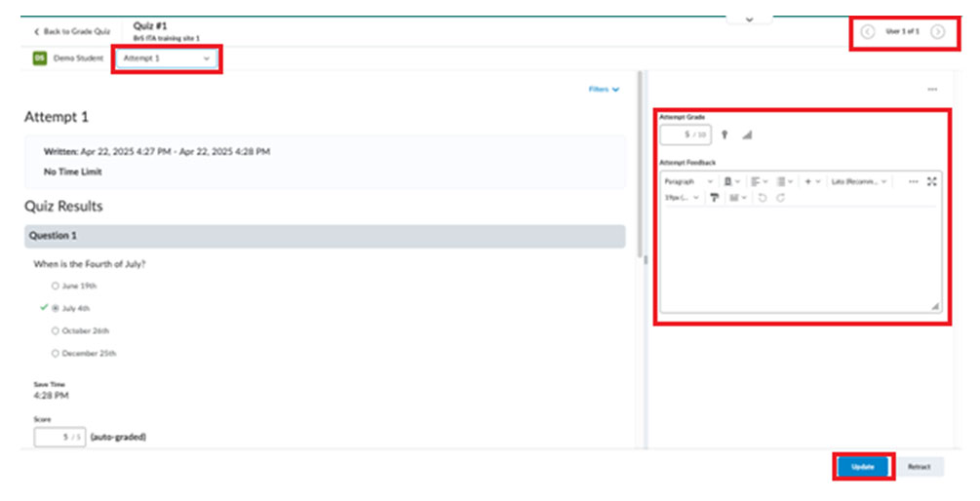Viewport: 980px width, 501px height.
Task: Click the next user arrow
Action: 937,32
